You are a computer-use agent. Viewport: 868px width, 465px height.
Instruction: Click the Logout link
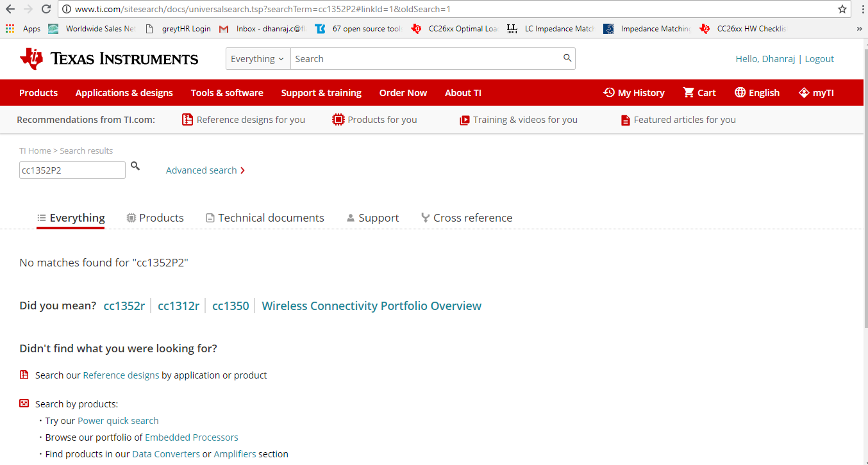pos(819,59)
